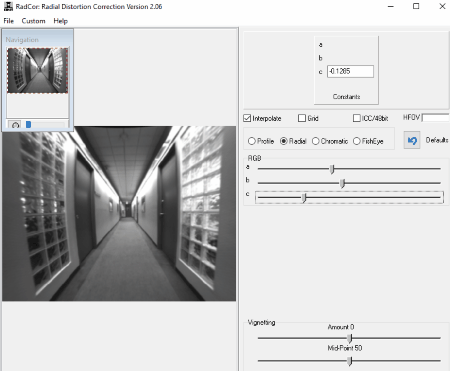Click the Navigation zoom slider handle

[29, 125]
